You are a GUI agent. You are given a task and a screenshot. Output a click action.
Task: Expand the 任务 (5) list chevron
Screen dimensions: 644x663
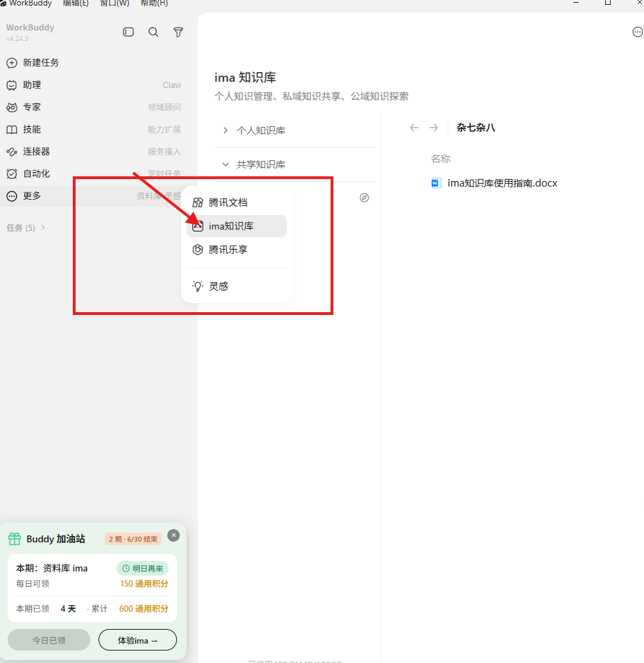pos(43,227)
